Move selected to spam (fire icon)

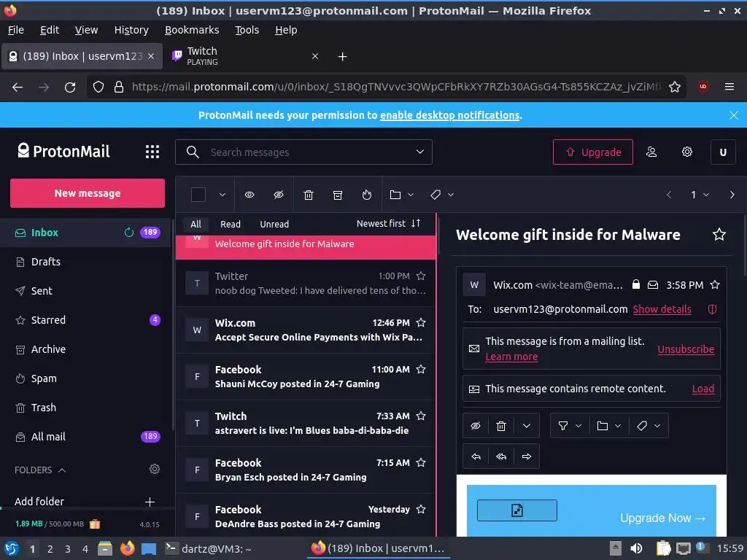(366, 195)
